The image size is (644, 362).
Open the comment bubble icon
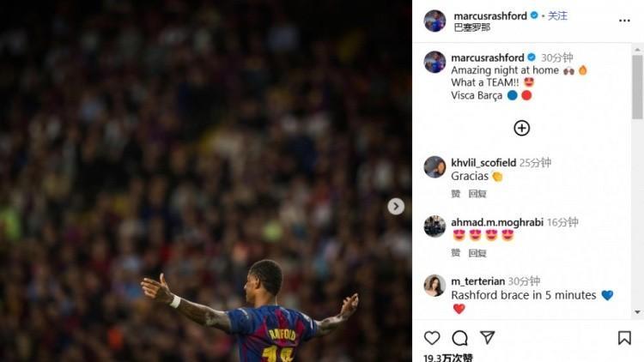tap(459, 338)
